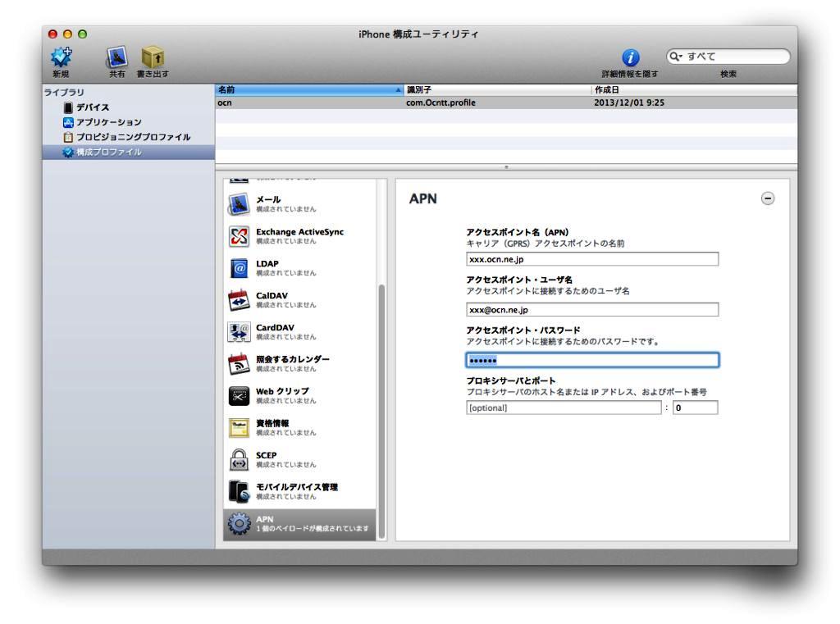Click the メール payload label text

(x=268, y=199)
